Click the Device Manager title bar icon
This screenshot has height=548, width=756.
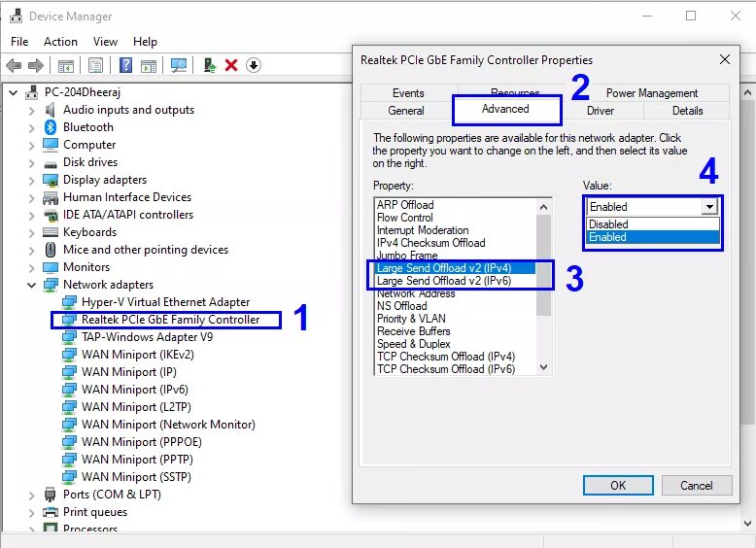(x=16, y=16)
